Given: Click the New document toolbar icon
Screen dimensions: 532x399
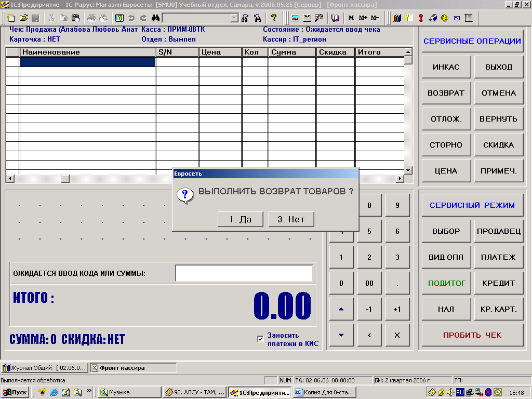Looking at the screenshot, I should pyautogui.click(x=11, y=18).
